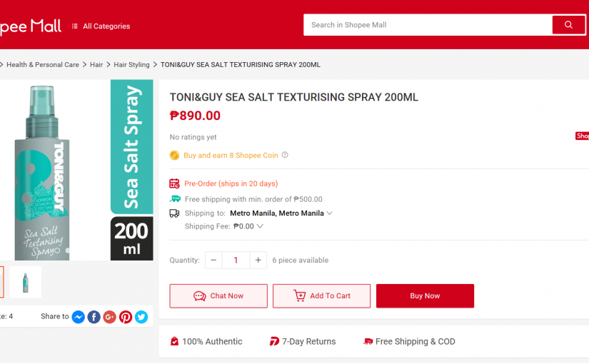The width and height of the screenshot is (589, 364).
Task: Click the Shopee Coin help icon
Action: point(285,155)
